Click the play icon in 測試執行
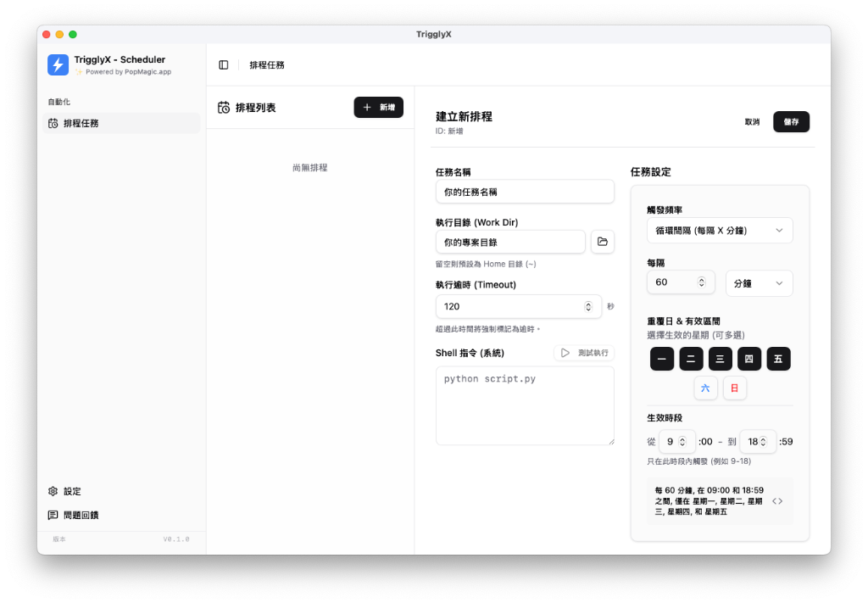 (565, 353)
